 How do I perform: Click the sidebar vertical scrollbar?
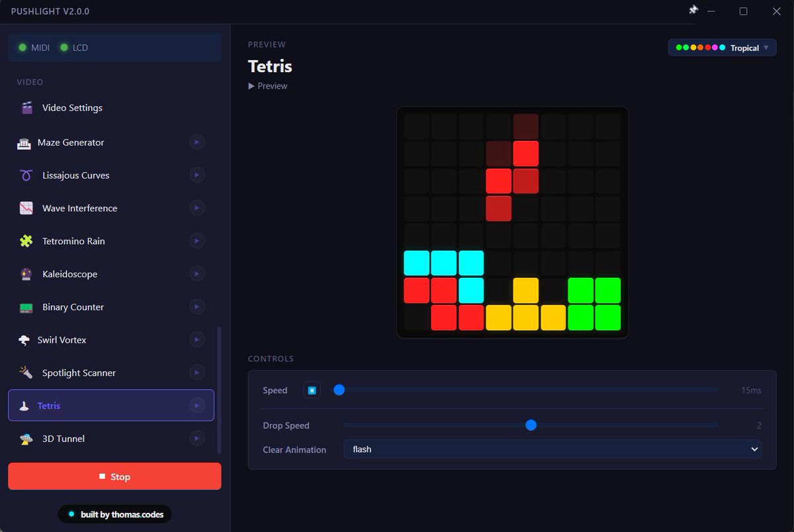219,390
